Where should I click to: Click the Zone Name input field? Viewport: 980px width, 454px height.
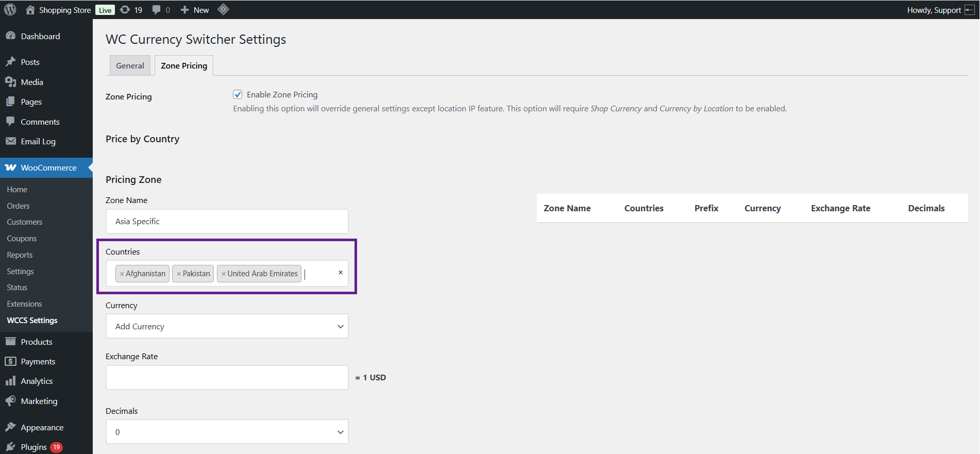click(227, 221)
